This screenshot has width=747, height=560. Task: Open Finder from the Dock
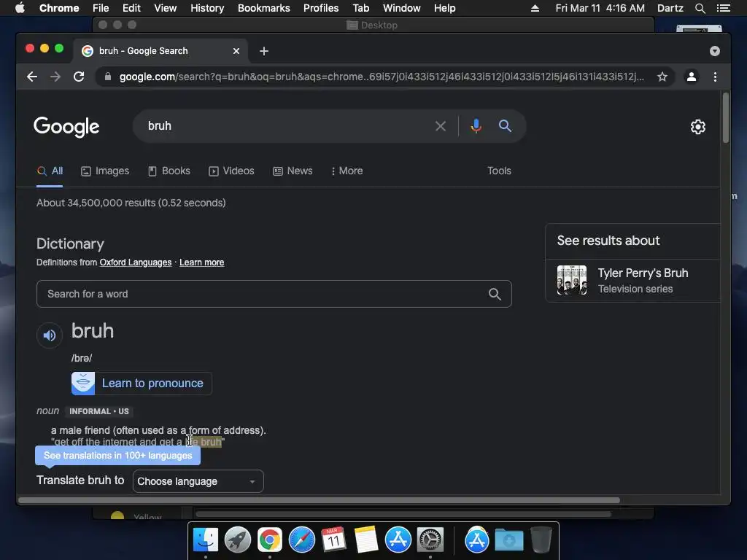tap(206, 540)
